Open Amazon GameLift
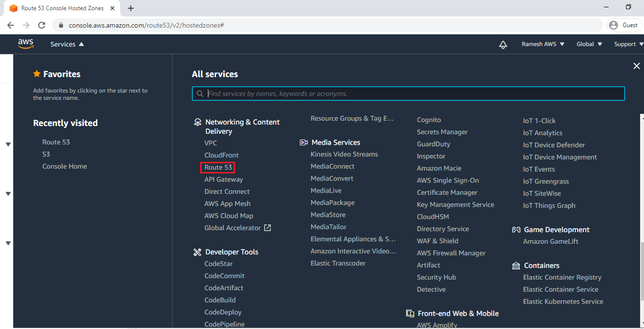This screenshot has width=644, height=329. tap(551, 241)
